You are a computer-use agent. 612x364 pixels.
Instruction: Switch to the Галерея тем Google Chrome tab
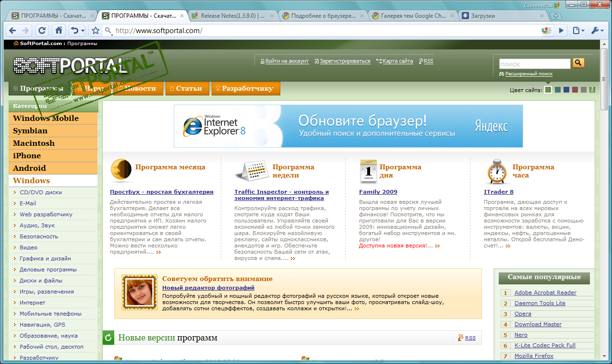(x=413, y=16)
